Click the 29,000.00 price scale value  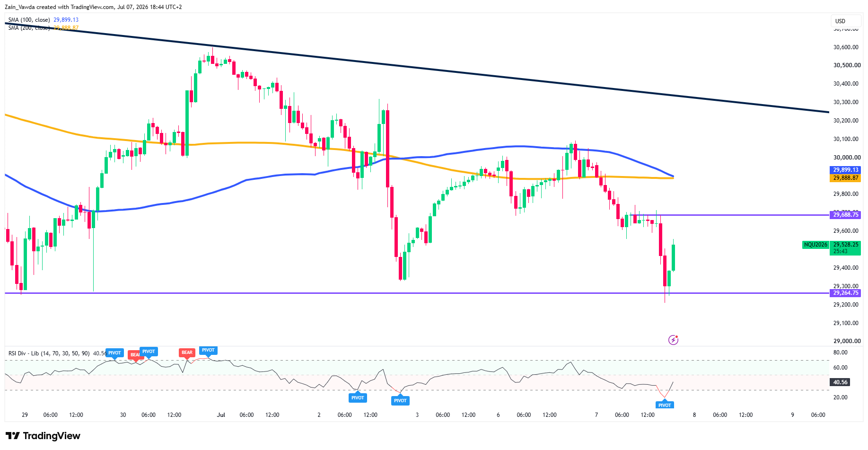(x=847, y=341)
